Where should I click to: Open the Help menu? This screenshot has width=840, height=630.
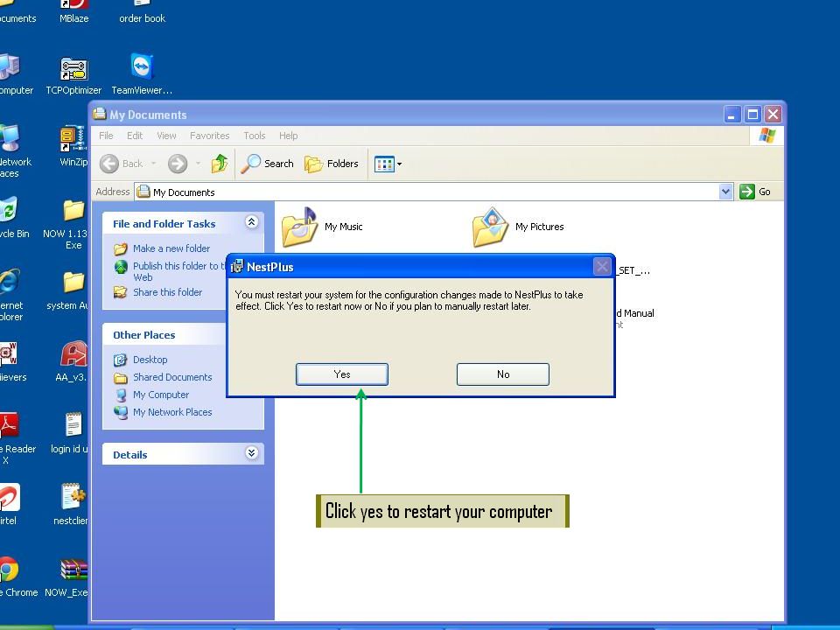point(288,136)
